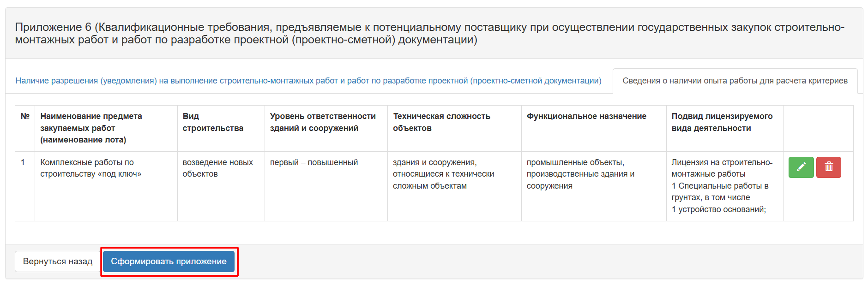Click the "Приложение 6" panel heading

pos(429,33)
